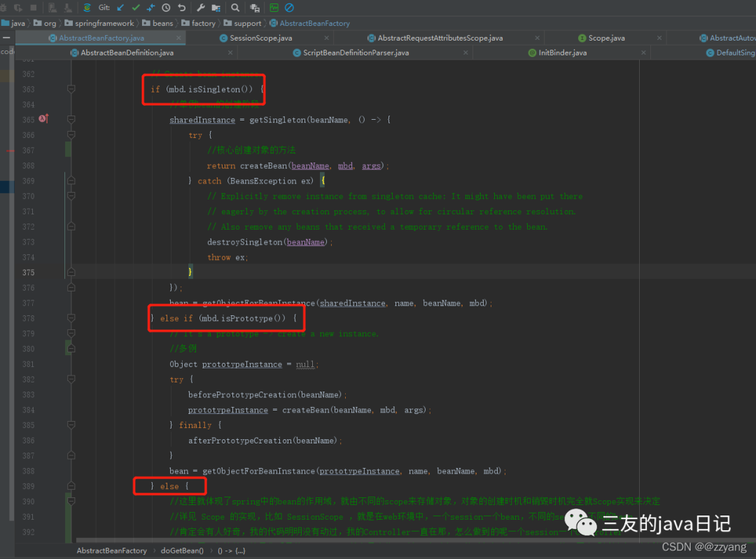Click the override marker icon on line 365

coord(43,118)
